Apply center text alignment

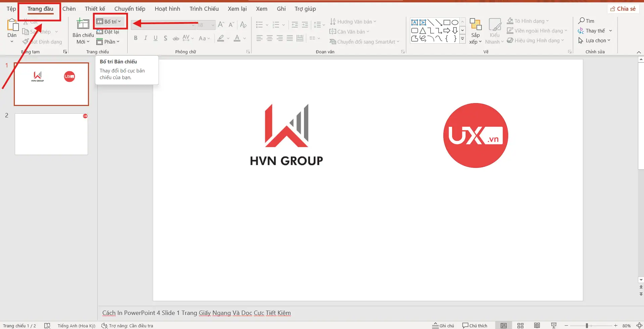pyautogui.click(x=270, y=38)
